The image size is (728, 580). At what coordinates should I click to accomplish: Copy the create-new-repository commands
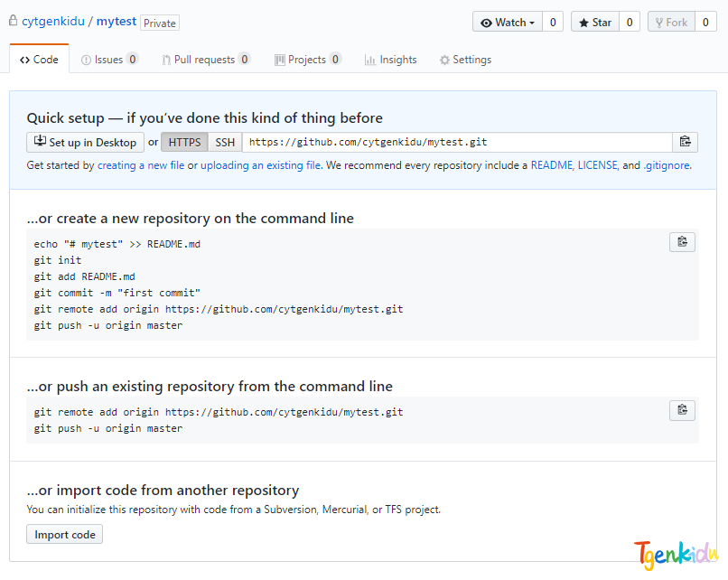pos(682,242)
